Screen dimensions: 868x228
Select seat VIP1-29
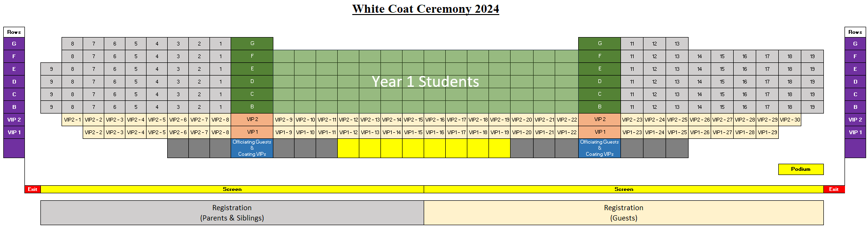[x=767, y=132]
